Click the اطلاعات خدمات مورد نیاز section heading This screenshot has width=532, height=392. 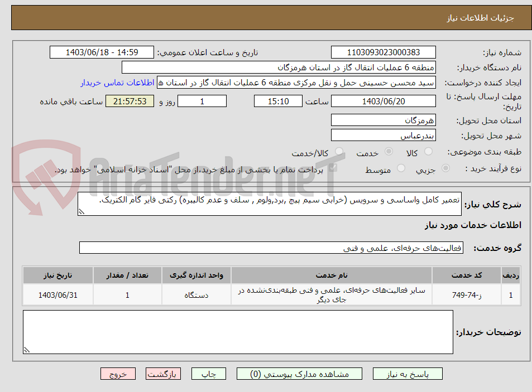coord(473,225)
